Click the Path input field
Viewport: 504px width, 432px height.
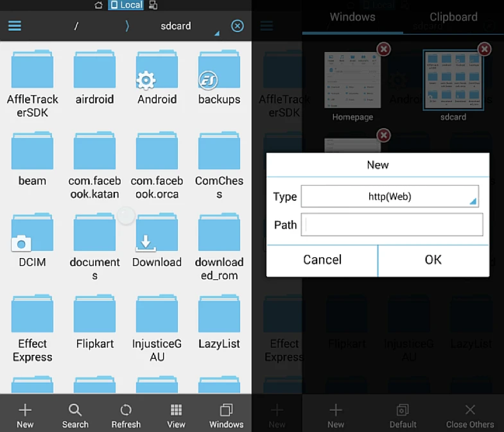[x=392, y=225]
